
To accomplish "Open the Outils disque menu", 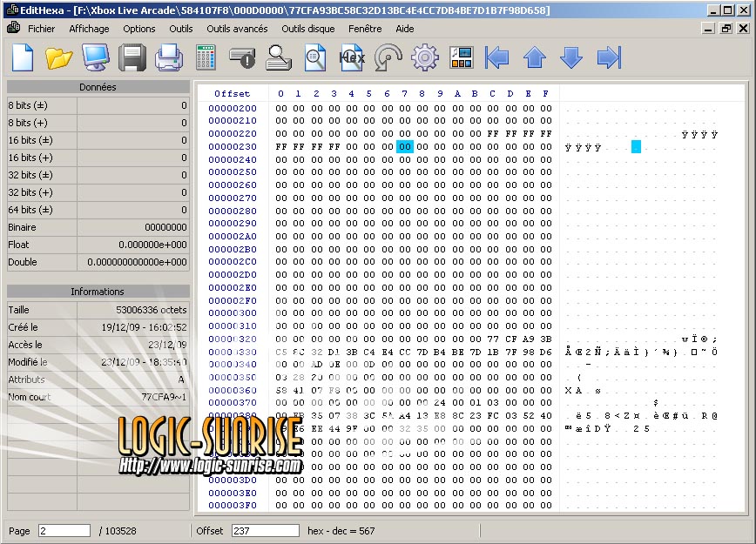I will [308, 29].
